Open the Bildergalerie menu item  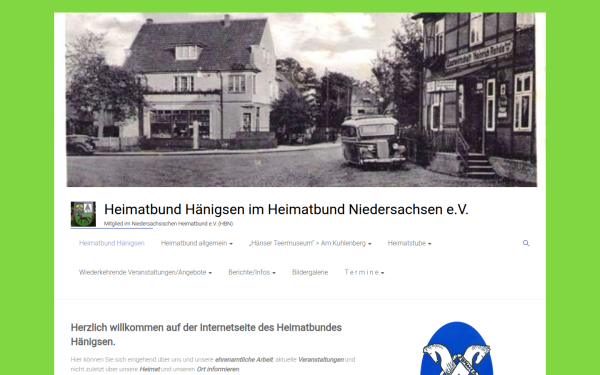[x=310, y=272]
